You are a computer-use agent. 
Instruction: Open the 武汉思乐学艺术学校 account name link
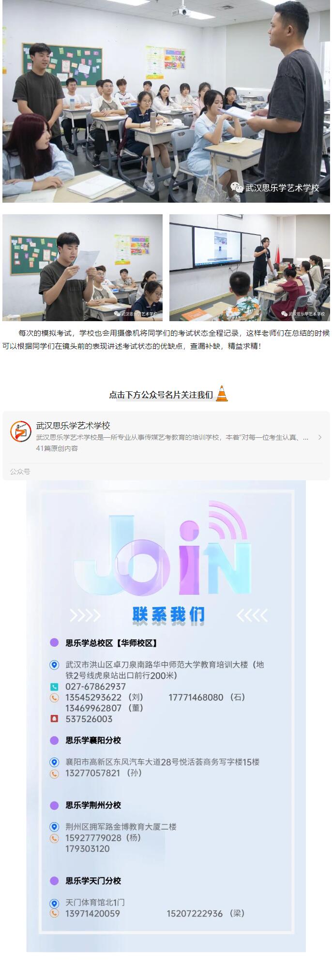coord(74,426)
